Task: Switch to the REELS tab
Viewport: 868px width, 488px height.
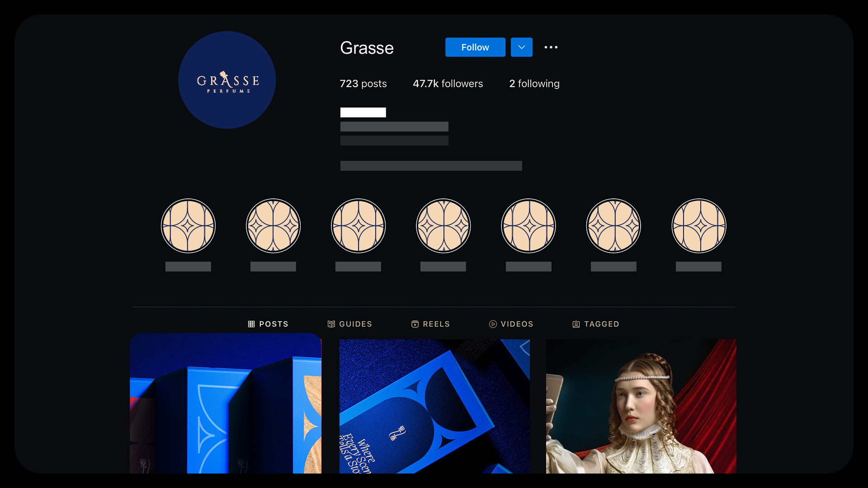Action: [x=431, y=324]
